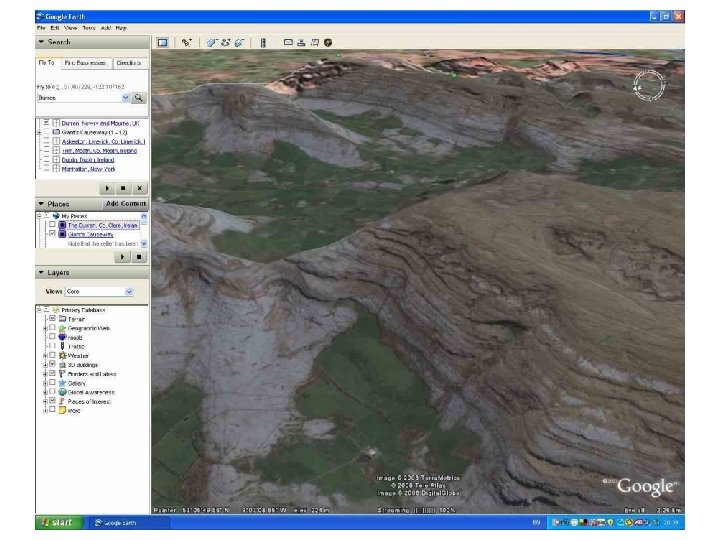This screenshot has height=540, width=720.
Task: Select the Add Placemark tool
Action: (186, 43)
